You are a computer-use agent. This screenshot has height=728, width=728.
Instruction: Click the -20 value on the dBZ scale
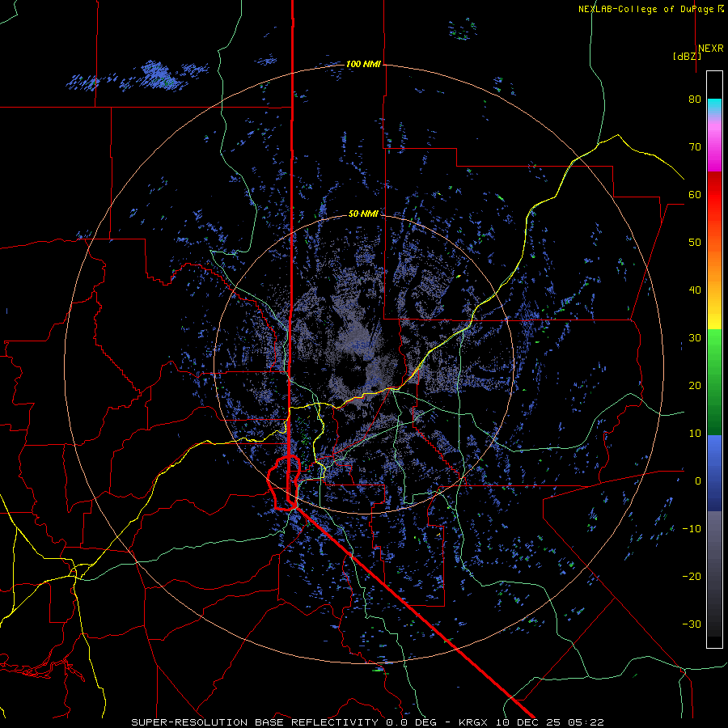(692, 577)
